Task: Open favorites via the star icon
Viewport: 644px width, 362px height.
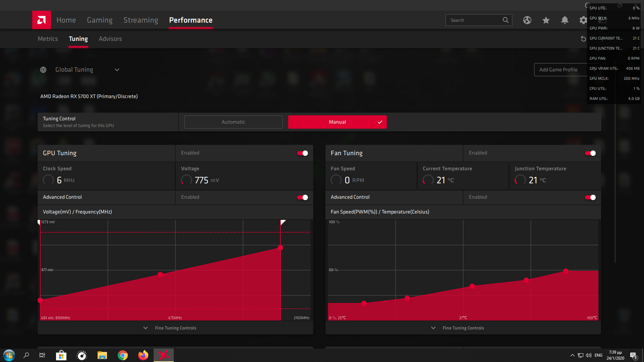Action: [x=546, y=20]
